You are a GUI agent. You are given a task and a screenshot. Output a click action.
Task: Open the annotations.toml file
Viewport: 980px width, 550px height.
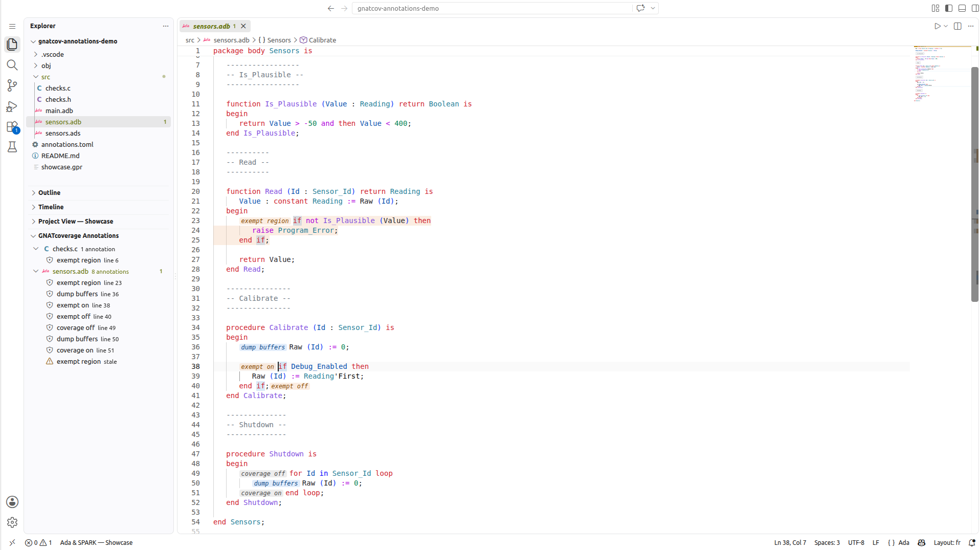[98, 145]
